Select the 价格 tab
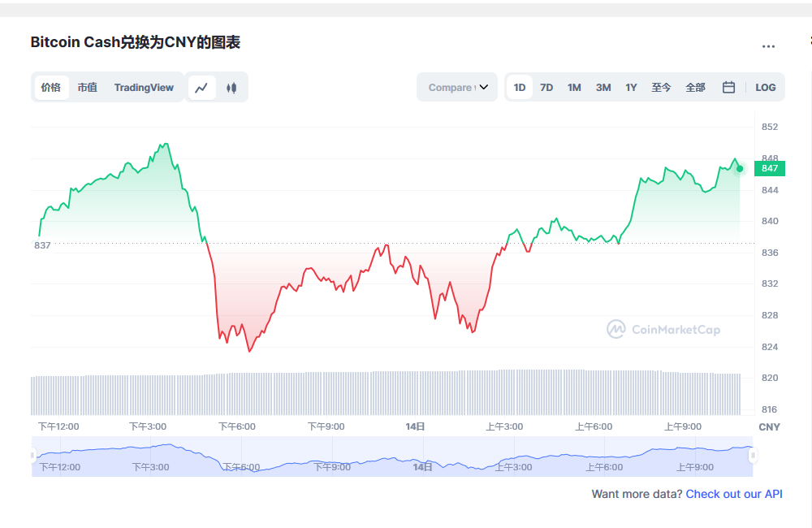This screenshot has height=528, width=812. coord(51,88)
